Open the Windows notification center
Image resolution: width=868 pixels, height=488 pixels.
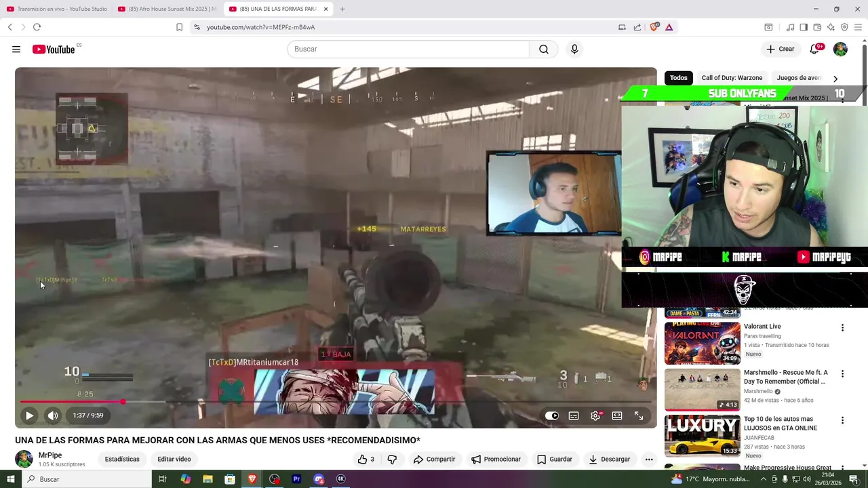pyautogui.click(x=854, y=479)
